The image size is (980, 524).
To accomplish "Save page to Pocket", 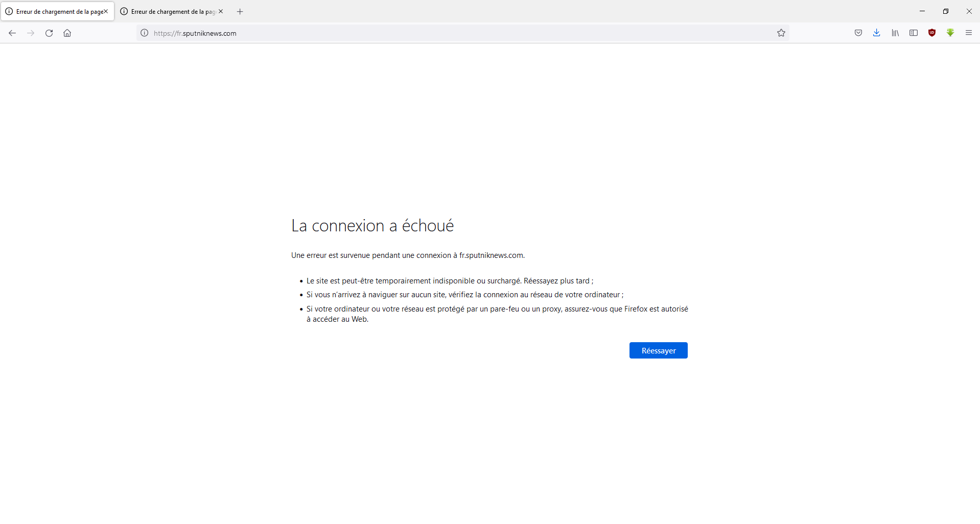I will pyautogui.click(x=858, y=33).
